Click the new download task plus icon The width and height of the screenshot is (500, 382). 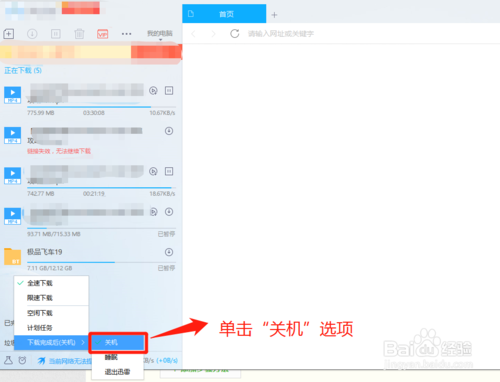8,34
